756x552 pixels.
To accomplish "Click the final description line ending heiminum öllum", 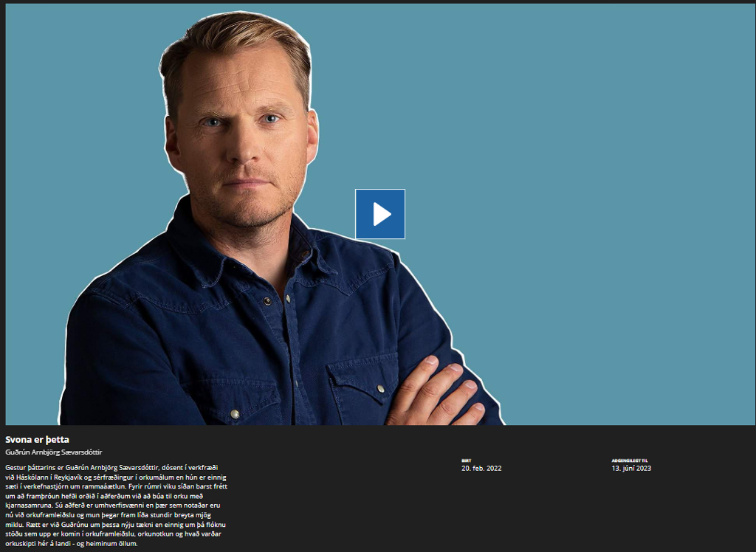I will [x=72, y=543].
